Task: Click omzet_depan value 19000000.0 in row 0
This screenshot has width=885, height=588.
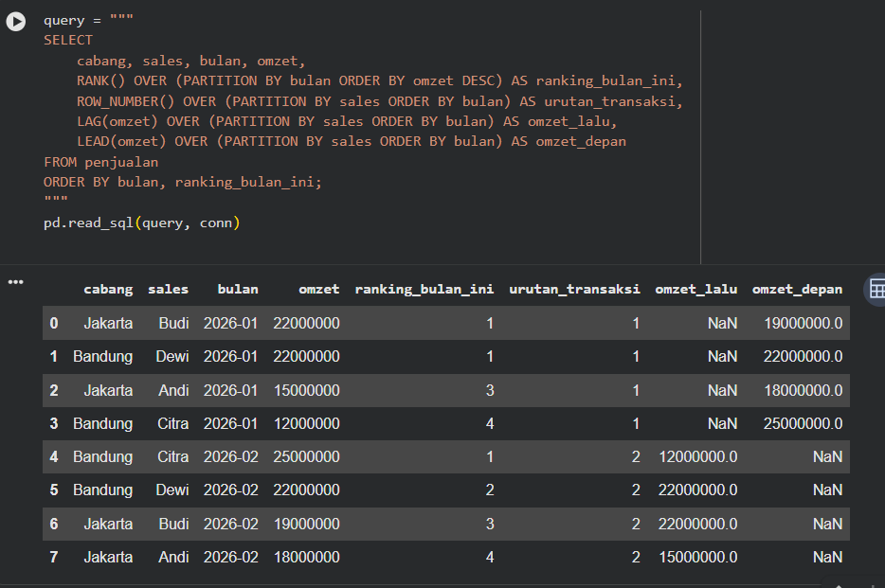Action: click(x=804, y=323)
